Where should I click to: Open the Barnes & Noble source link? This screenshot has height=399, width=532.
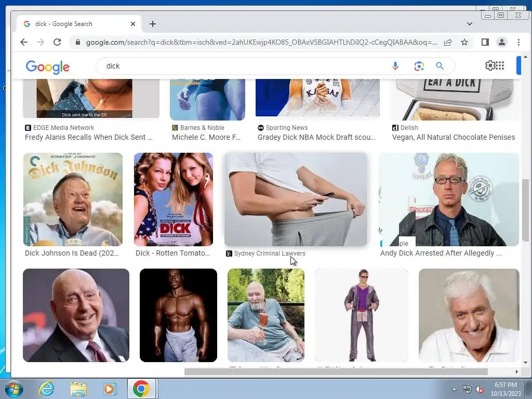click(198, 128)
